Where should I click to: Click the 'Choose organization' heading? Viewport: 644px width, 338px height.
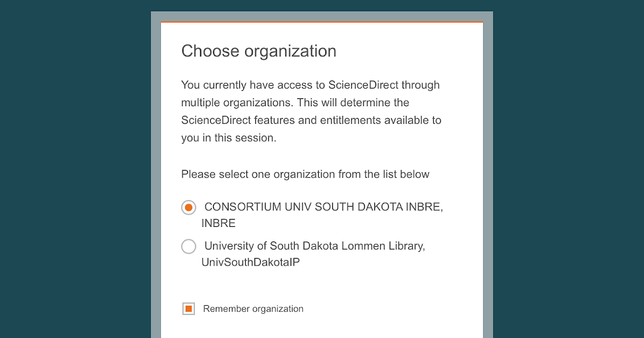tap(259, 51)
